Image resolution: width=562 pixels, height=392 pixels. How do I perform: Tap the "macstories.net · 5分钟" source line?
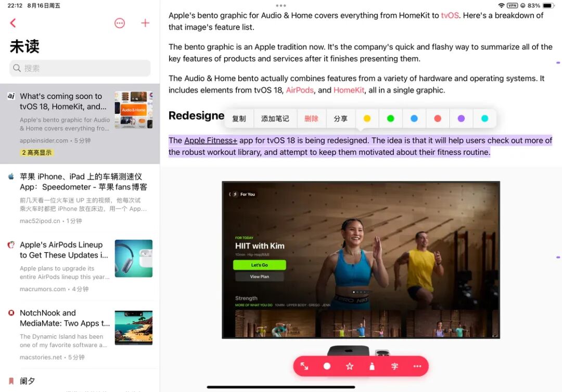tap(53, 357)
